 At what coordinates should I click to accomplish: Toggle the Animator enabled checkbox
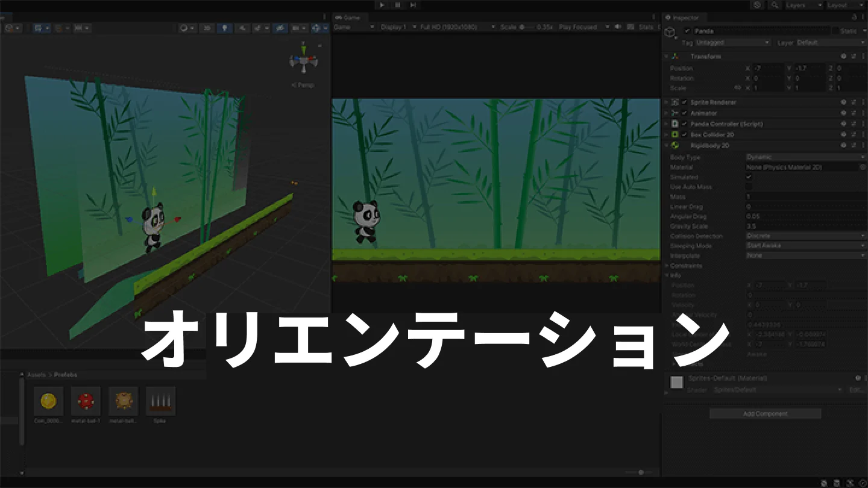[x=684, y=113]
